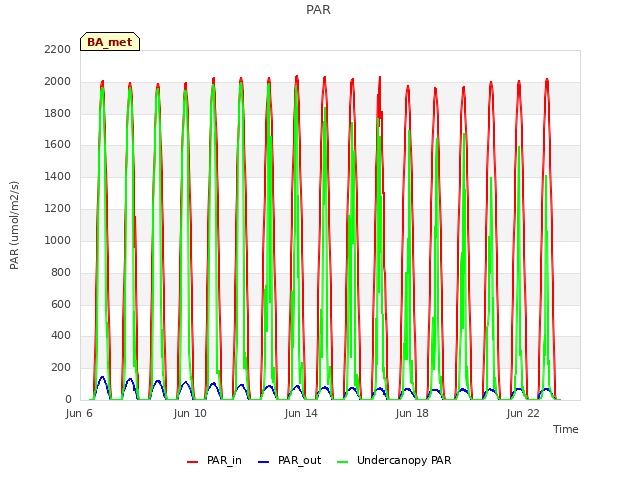Click the BA_met annotation label
The width and height of the screenshot is (640, 480).
click(x=110, y=42)
